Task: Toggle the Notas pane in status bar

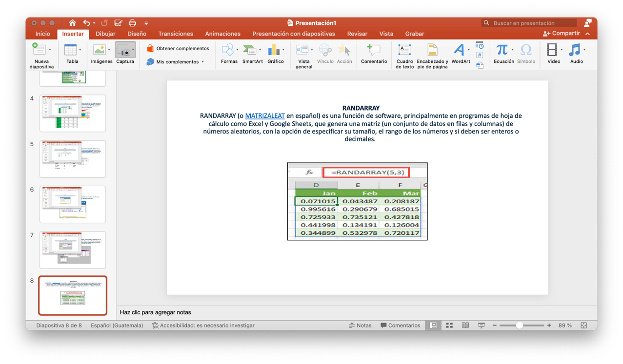Action: (x=360, y=326)
